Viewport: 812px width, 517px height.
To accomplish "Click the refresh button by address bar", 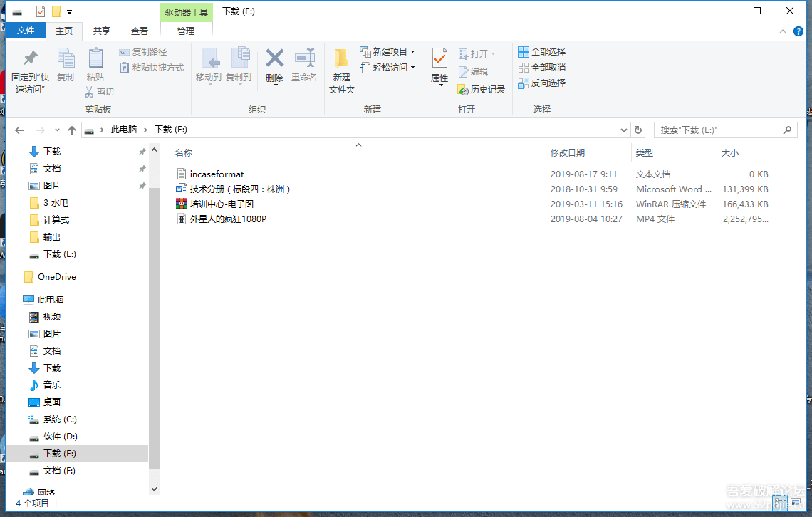I will [638, 130].
